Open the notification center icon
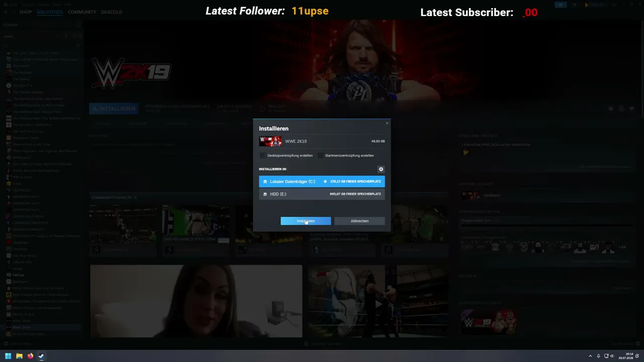The height and width of the screenshot is (362, 644). click(x=637, y=356)
